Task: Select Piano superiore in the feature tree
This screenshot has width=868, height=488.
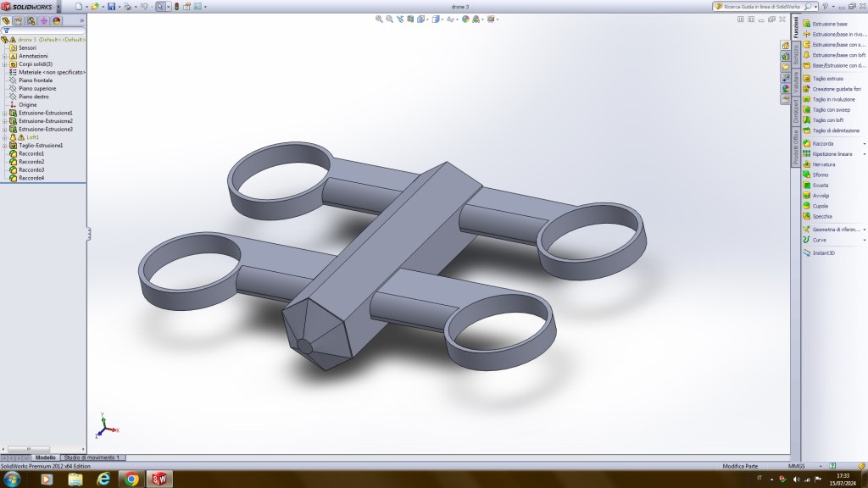Action: pyautogui.click(x=37, y=88)
